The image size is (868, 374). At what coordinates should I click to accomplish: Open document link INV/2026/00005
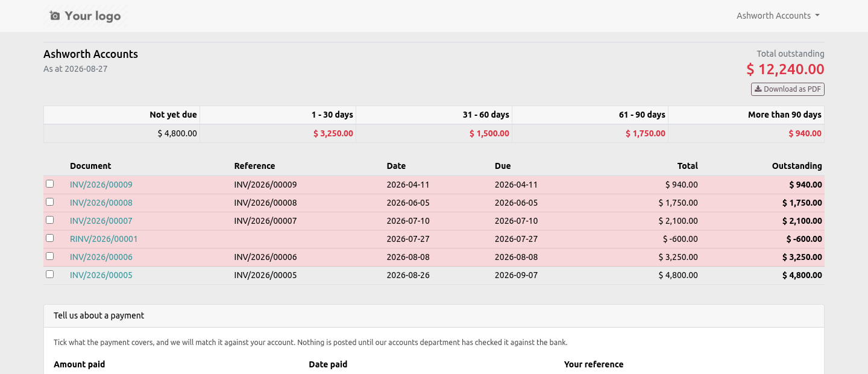101,275
